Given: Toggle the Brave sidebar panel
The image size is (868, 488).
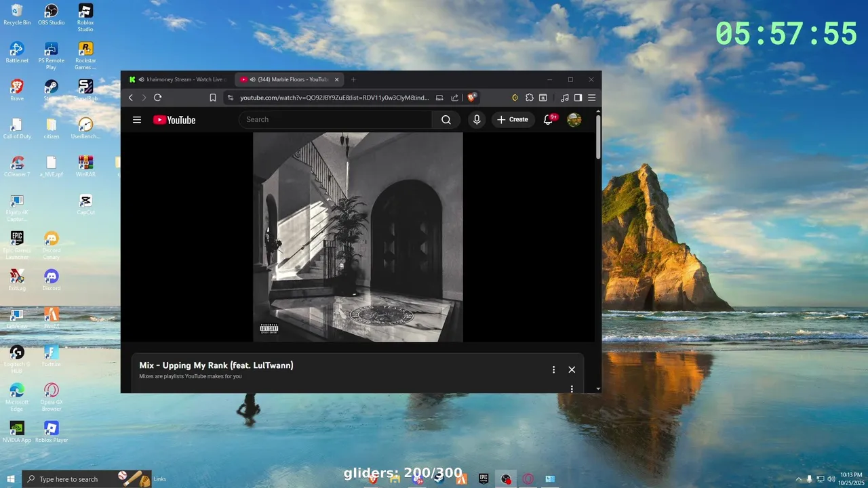Looking at the screenshot, I should (578, 98).
